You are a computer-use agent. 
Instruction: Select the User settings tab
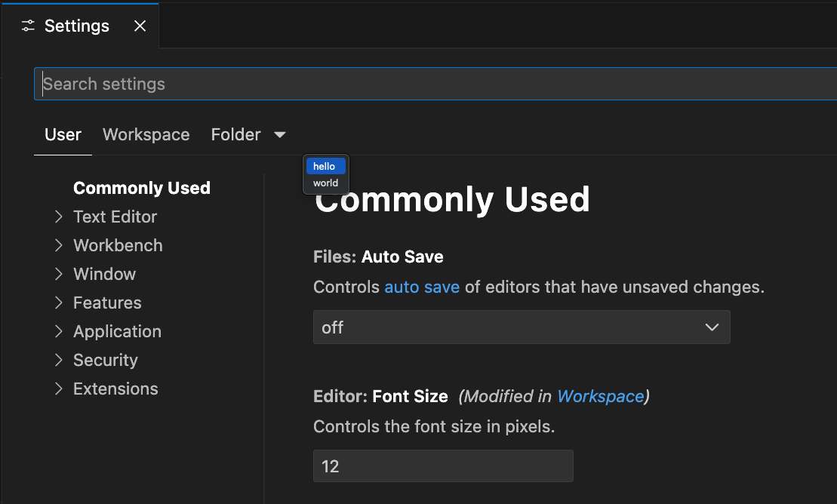[x=62, y=134]
